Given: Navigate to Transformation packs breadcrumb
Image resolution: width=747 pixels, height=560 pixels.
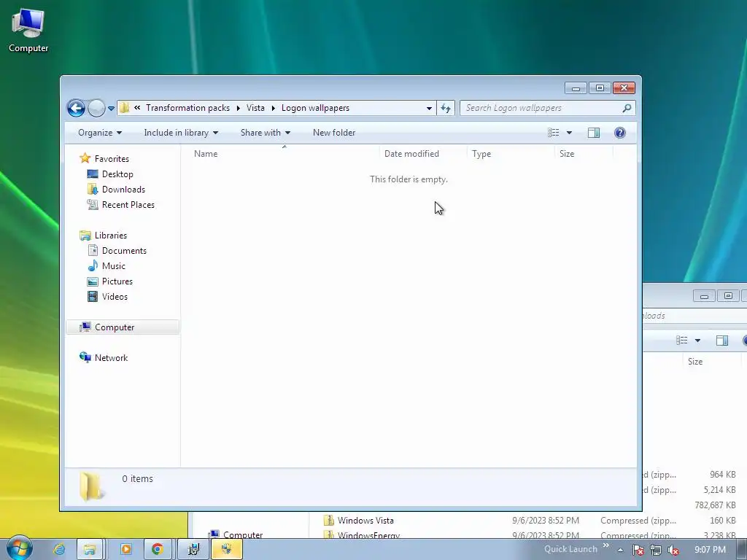Looking at the screenshot, I should coord(187,108).
